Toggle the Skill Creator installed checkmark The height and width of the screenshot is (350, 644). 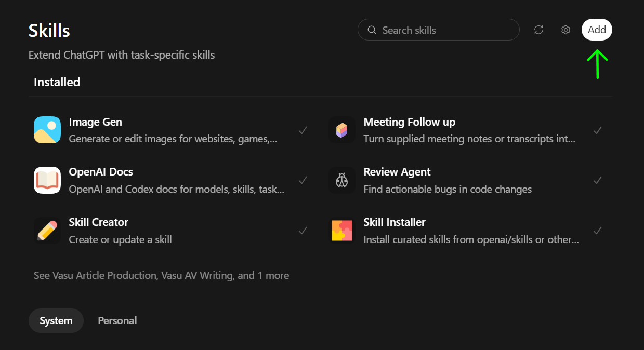click(x=303, y=231)
